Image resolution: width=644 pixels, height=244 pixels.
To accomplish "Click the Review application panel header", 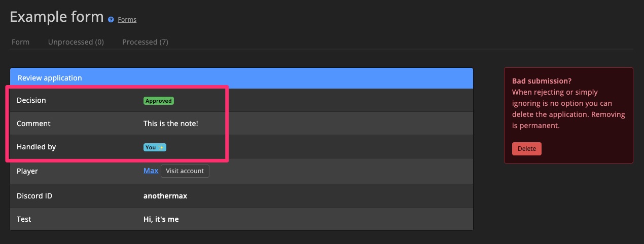I will coord(241,78).
